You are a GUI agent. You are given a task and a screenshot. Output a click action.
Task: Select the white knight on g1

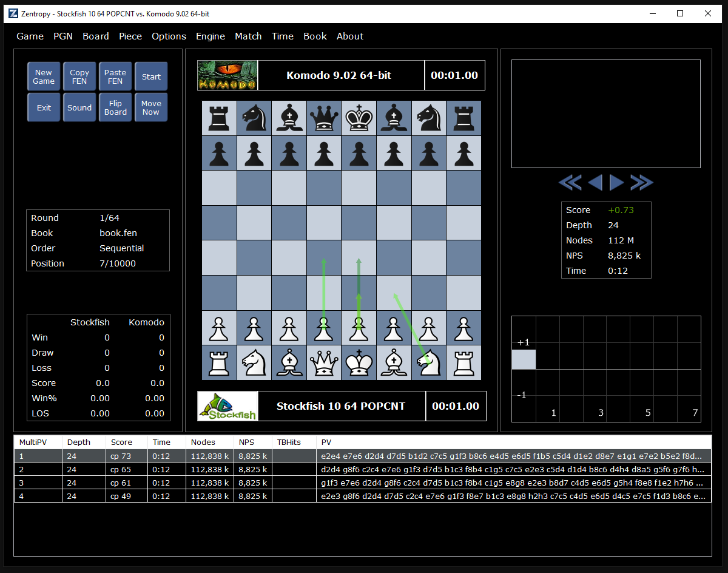click(x=429, y=363)
